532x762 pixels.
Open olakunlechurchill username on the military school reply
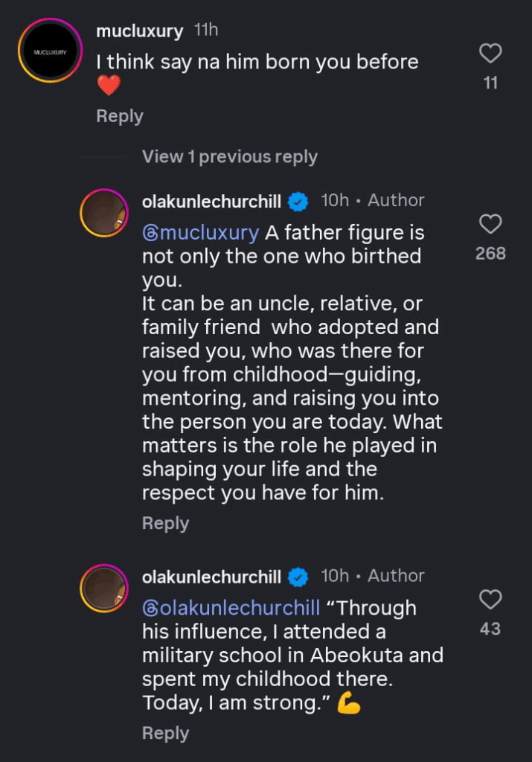[x=211, y=577]
